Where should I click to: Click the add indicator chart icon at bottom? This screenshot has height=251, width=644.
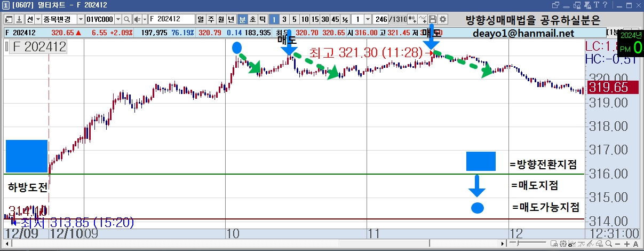[x=572, y=244]
